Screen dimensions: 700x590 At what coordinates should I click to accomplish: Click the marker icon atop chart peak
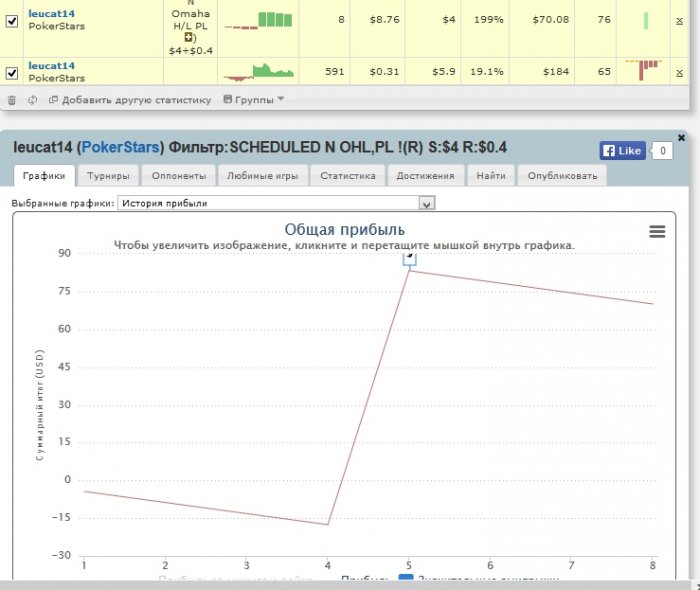pyautogui.click(x=409, y=258)
